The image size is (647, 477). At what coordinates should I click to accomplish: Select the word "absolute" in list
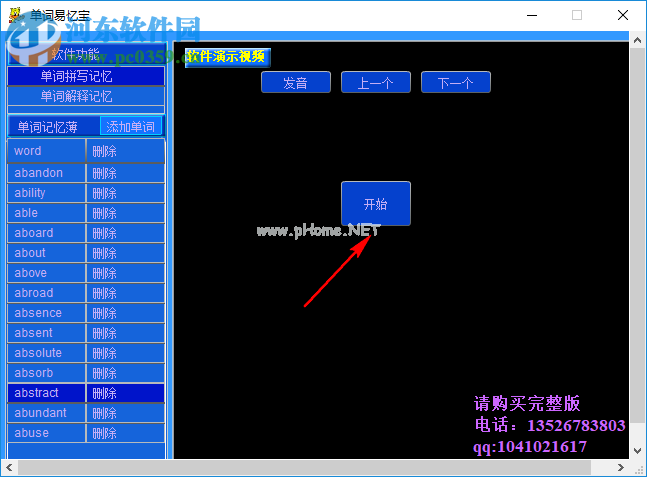point(46,353)
